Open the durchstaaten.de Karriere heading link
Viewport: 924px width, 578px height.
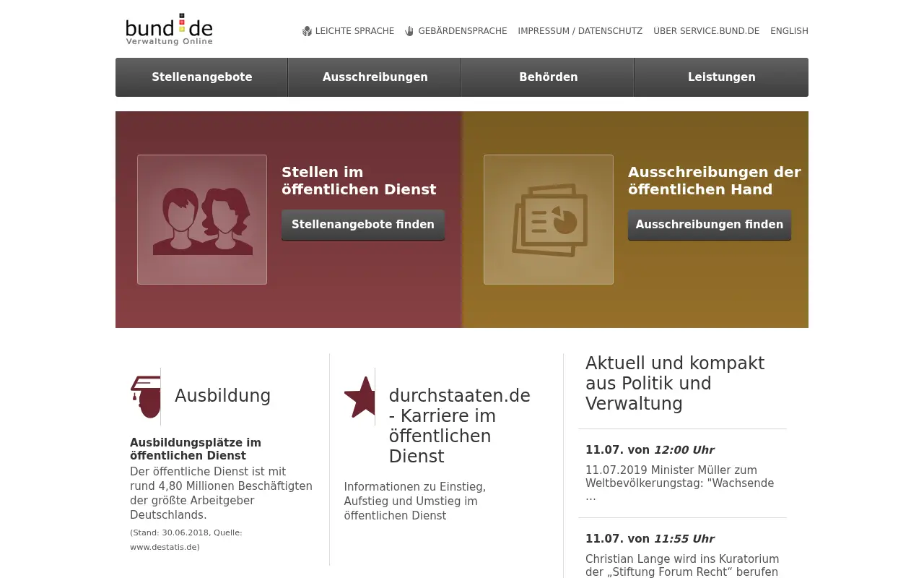(460, 426)
